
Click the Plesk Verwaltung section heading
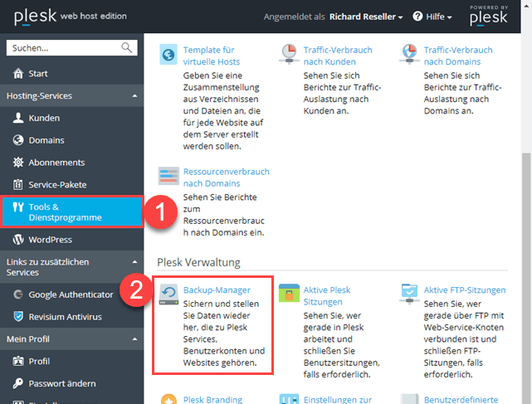[x=198, y=262]
